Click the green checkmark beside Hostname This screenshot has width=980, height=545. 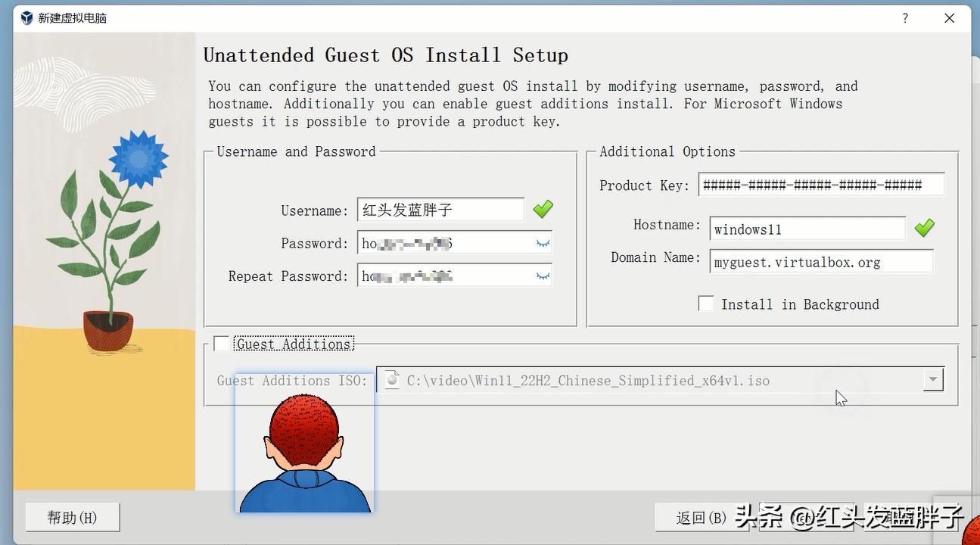pos(924,228)
